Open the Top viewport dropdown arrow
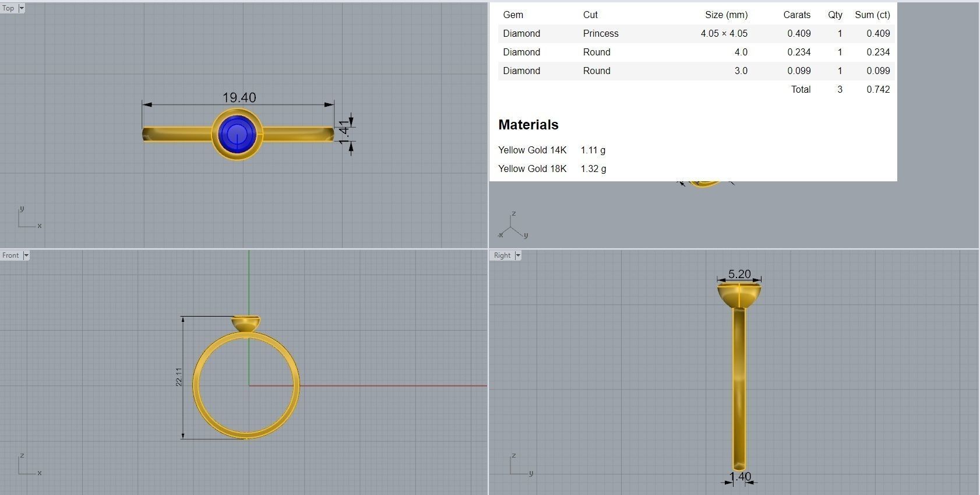Screen dimensions: 980x495 coord(22,8)
